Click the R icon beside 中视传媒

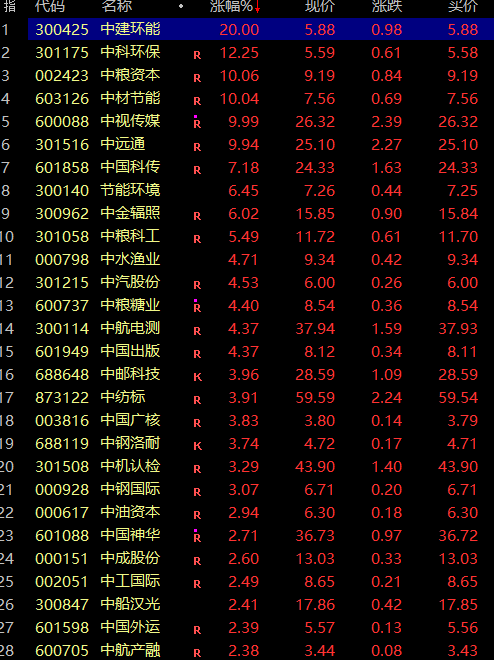click(x=197, y=124)
